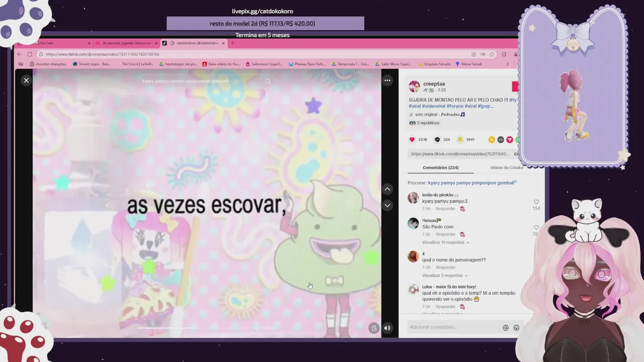
Task: Open the 'shenzhen shangzha...' bookmark
Action: pos(48,64)
